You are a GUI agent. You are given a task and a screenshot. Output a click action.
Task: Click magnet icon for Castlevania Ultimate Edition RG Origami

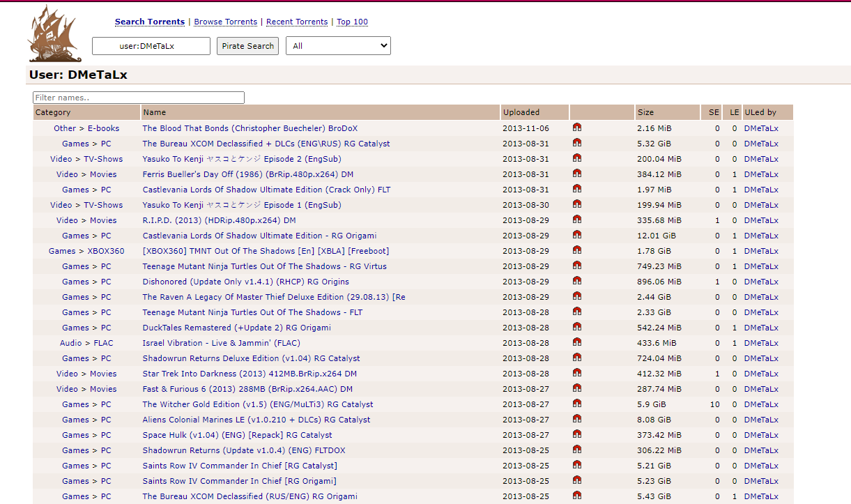[x=577, y=235]
